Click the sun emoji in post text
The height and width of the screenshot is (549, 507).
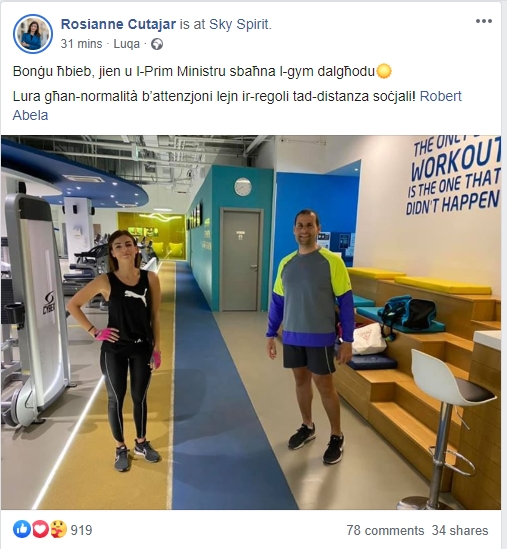[x=384, y=71]
